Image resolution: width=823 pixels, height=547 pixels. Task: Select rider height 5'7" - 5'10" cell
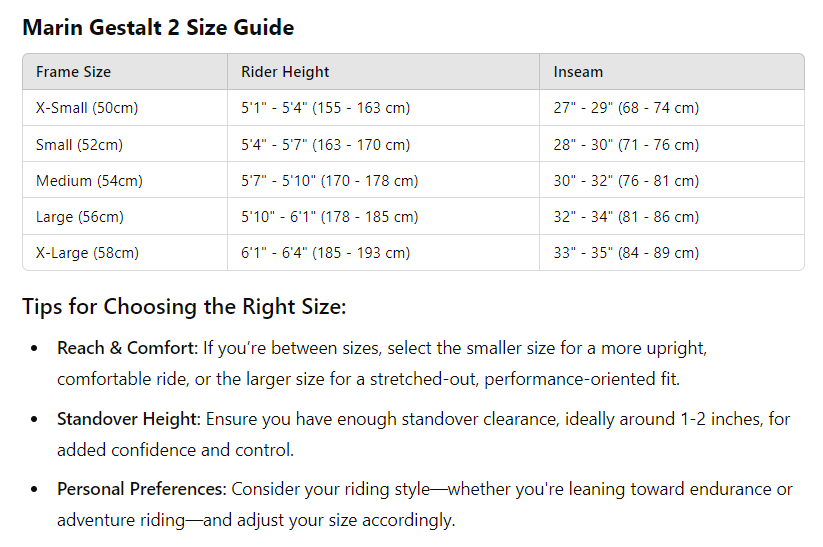point(329,181)
